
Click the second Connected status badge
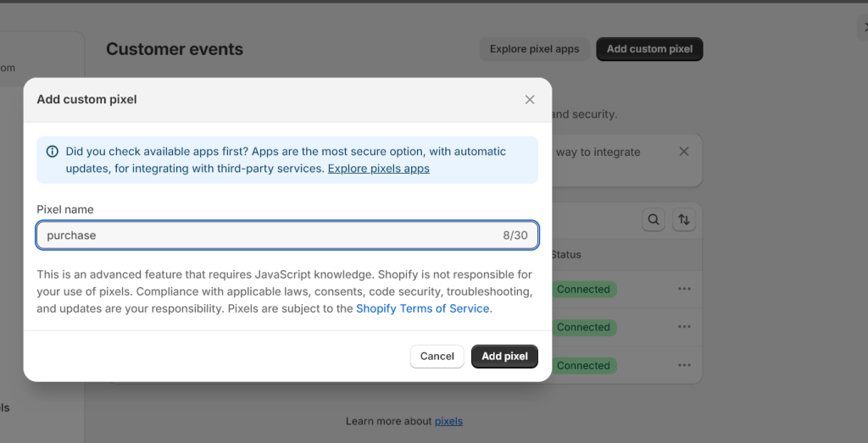point(583,327)
